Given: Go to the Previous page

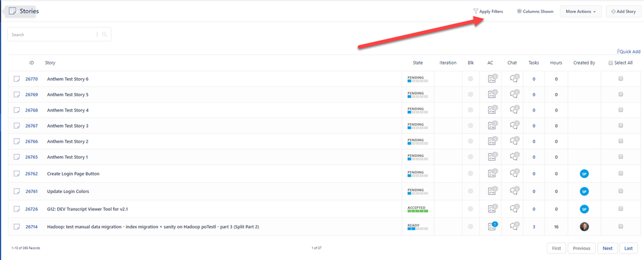Looking at the screenshot, I should coord(581,248).
